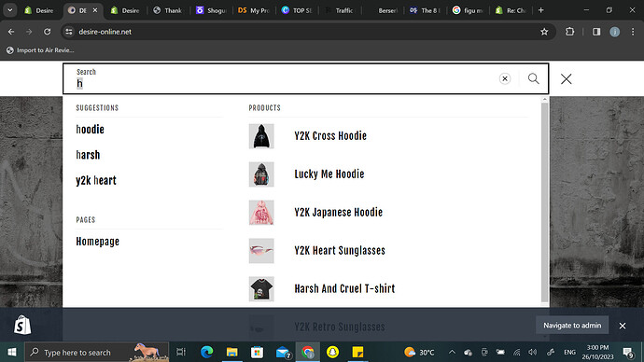
Task: Open the weather widget showing 30°C
Action: click(419, 352)
